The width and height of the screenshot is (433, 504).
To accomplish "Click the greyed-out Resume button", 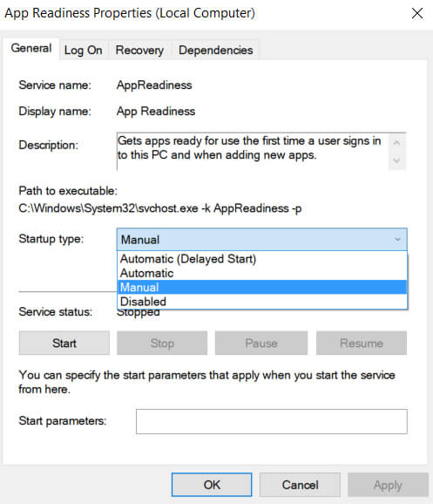I will coord(362,343).
